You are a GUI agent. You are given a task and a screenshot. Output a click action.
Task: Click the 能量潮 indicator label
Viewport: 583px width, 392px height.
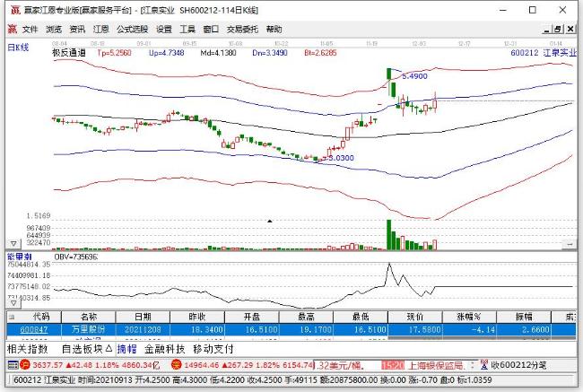pyautogui.click(x=20, y=257)
